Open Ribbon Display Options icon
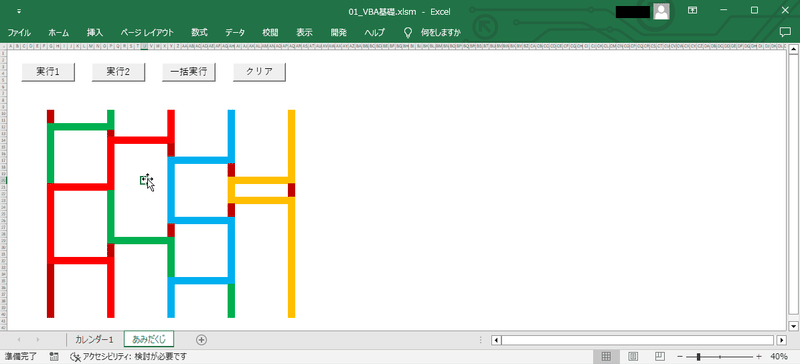This screenshot has width=800, height=364. 692,11
